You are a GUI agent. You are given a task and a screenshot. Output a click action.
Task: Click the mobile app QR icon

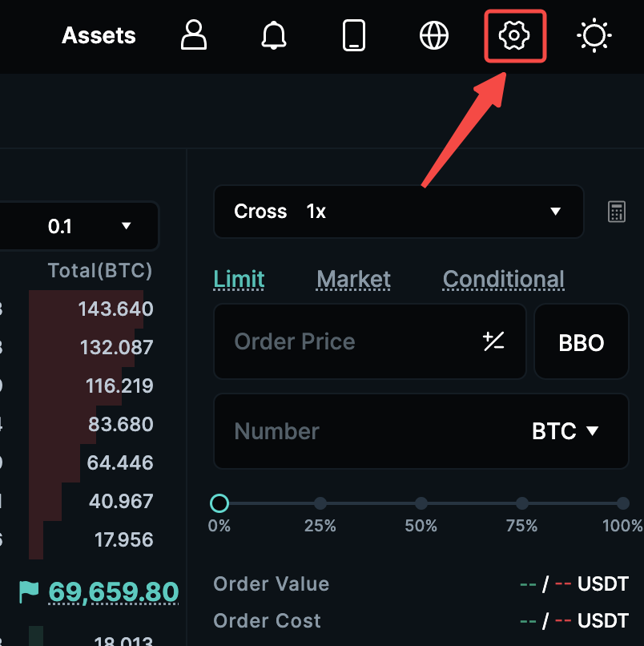click(x=354, y=34)
